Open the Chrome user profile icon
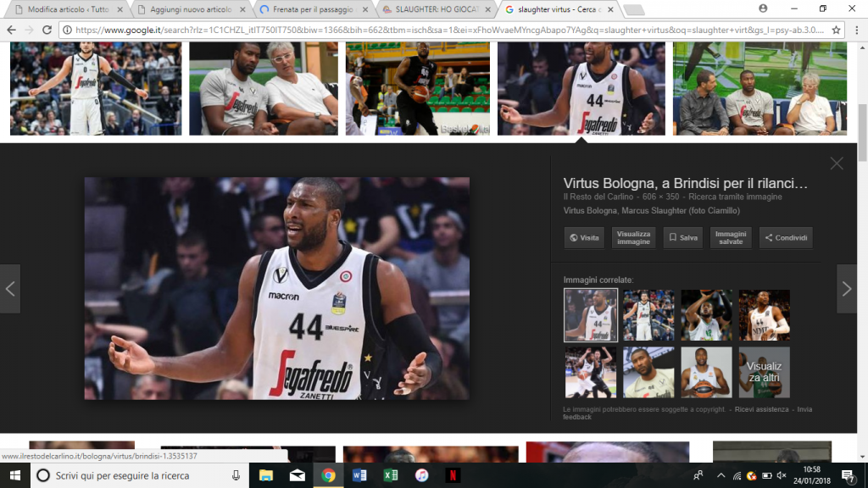The height and width of the screenshot is (488, 868). coord(763,8)
